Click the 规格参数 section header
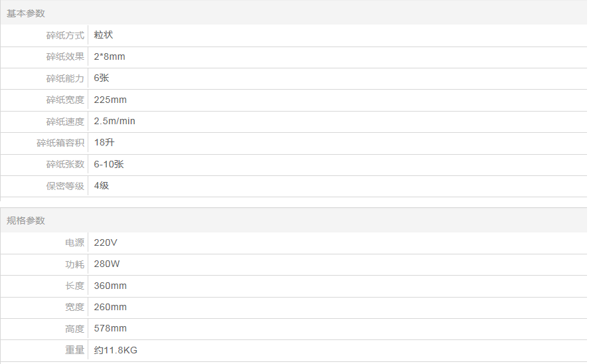This screenshot has height=364, width=589. click(x=26, y=221)
